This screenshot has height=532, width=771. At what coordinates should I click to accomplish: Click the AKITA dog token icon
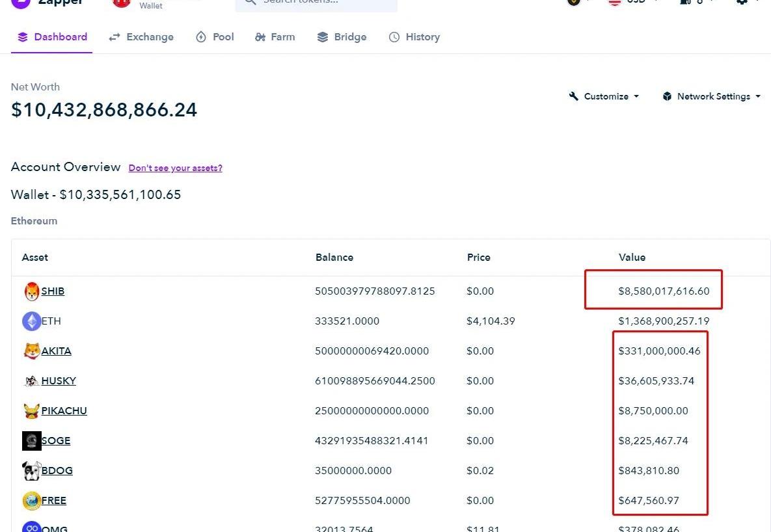coord(31,351)
